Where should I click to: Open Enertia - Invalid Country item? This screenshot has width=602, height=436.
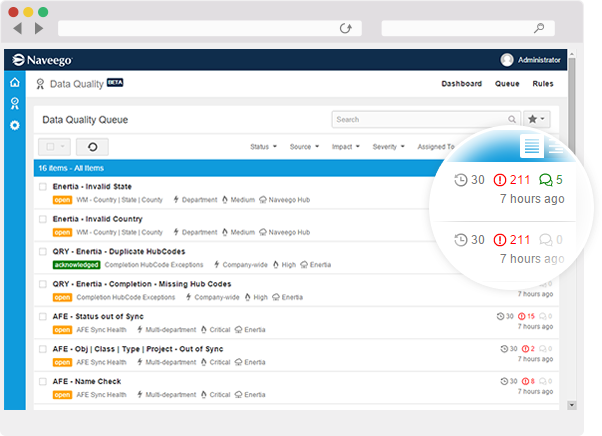98,219
